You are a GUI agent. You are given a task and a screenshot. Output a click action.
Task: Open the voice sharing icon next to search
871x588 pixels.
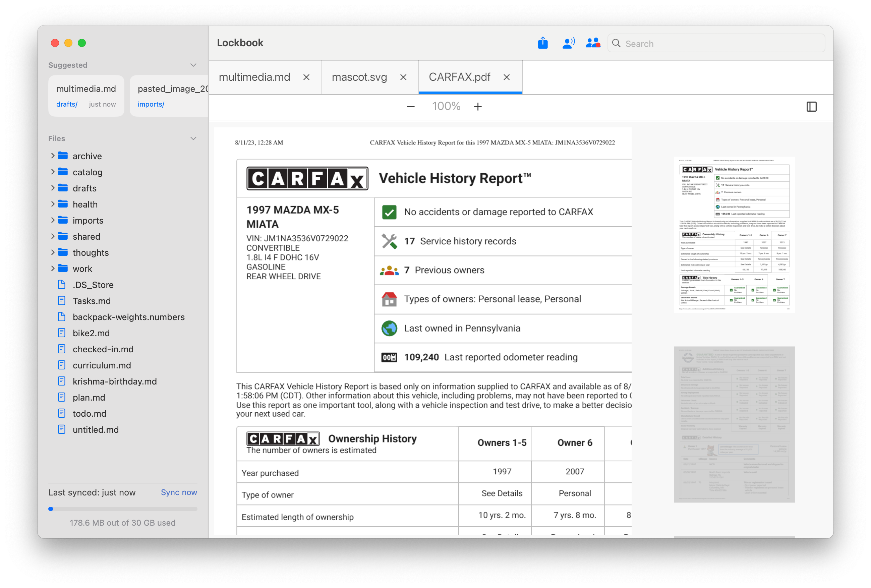[568, 43]
